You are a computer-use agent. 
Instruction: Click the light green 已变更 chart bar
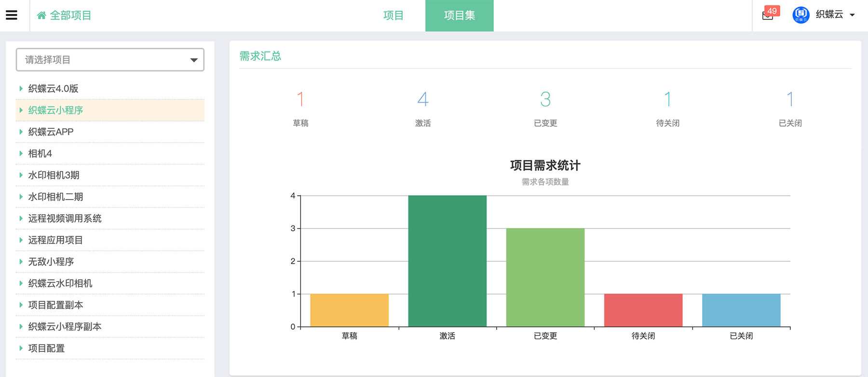[545, 278]
